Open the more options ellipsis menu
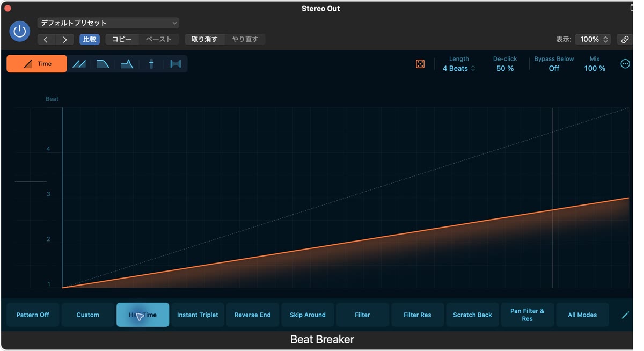644x351 pixels. pos(625,64)
